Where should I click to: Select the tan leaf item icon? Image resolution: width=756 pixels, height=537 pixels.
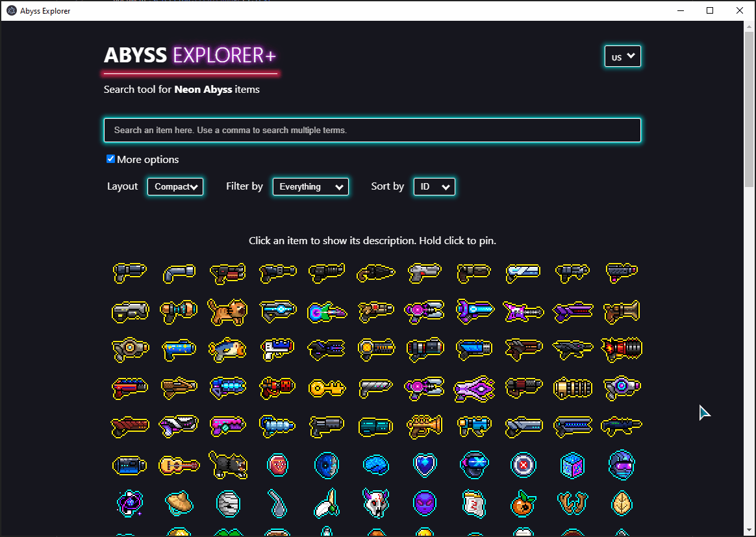pyautogui.click(x=622, y=503)
